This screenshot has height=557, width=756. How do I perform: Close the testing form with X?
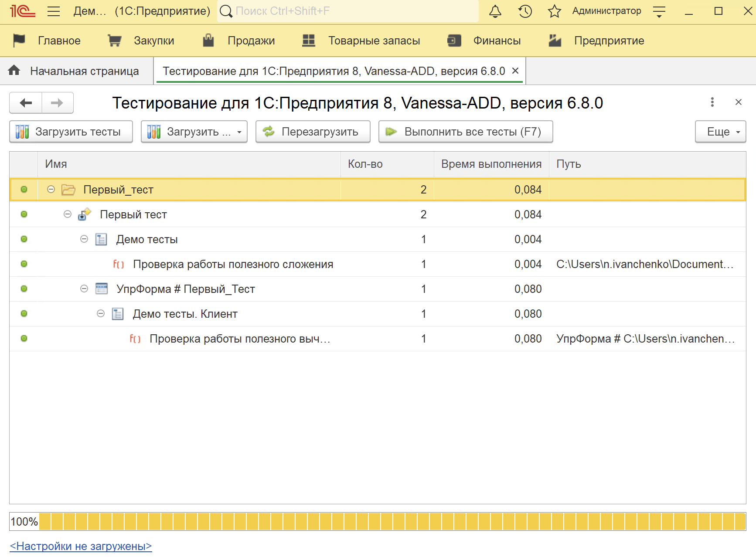point(738,102)
